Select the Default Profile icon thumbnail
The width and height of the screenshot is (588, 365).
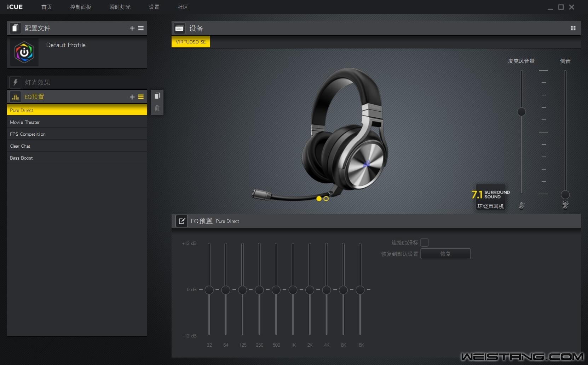pyautogui.click(x=24, y=52)
